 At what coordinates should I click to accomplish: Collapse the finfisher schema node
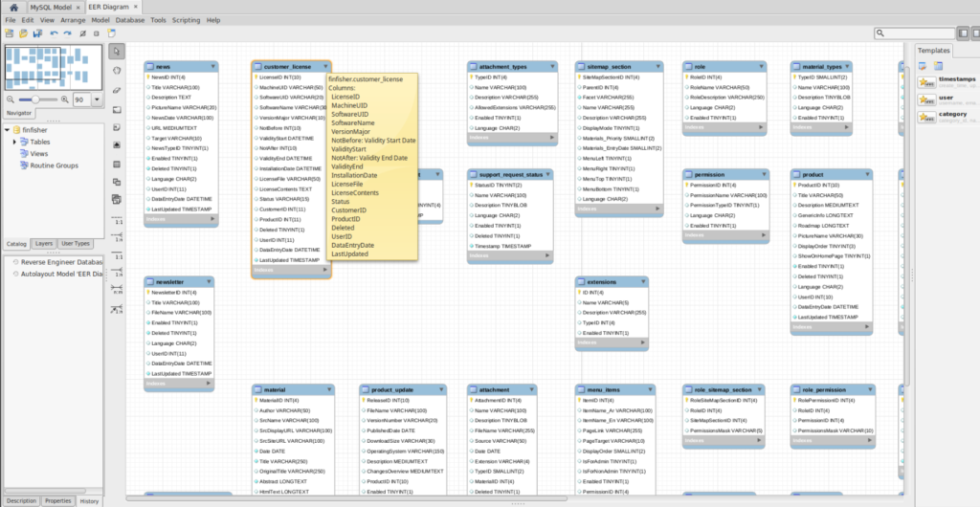coord(8,130)
